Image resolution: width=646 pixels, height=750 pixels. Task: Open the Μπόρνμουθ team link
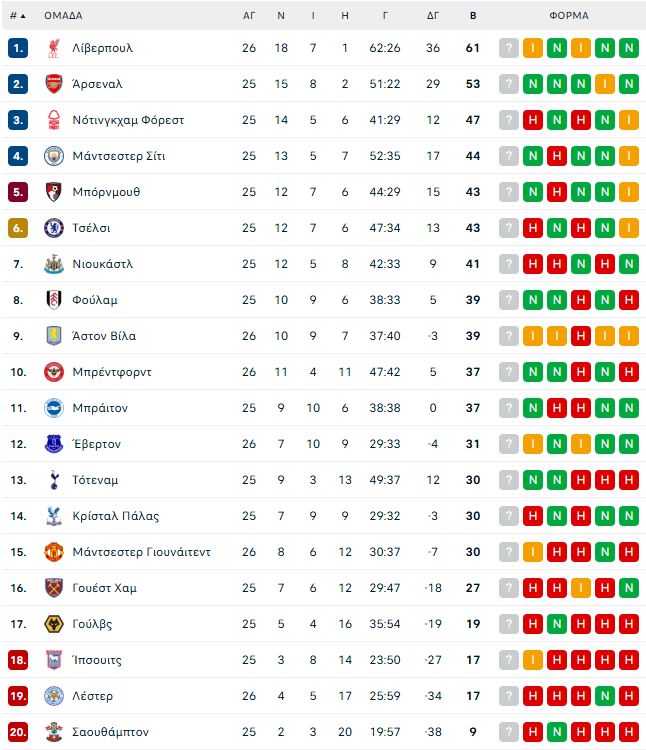point(106,192)
